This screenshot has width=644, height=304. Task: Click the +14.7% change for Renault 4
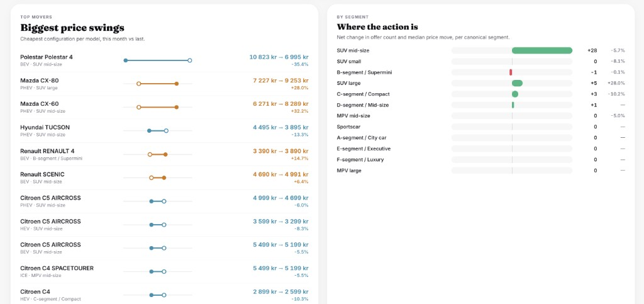300,159
